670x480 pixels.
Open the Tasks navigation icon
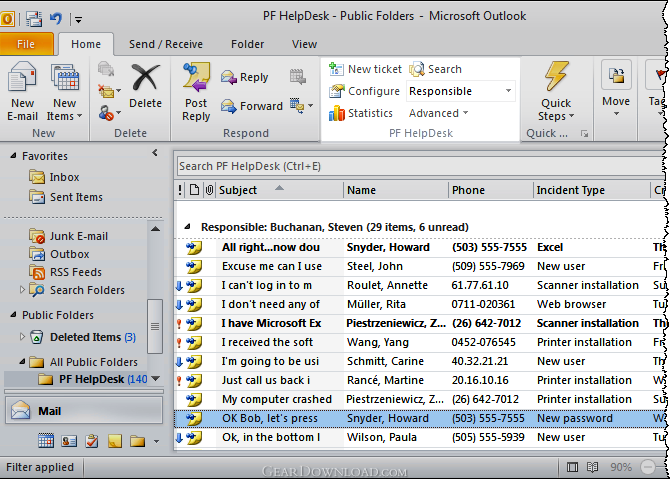pyautogui.click(x=91, y=441)
